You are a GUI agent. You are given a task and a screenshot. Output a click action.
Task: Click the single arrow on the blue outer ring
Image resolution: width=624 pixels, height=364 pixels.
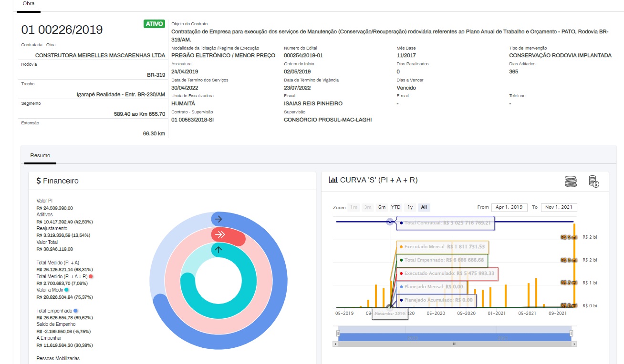(x=218, y=219)
